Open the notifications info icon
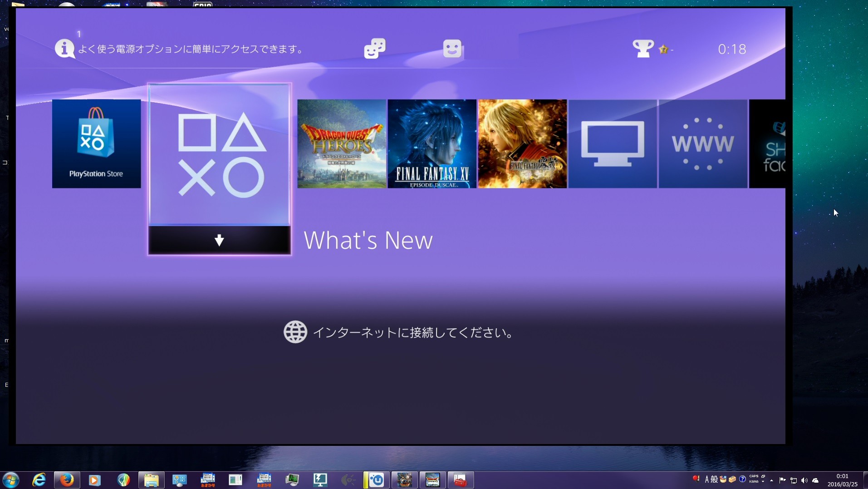 pyautogui.click(x=65, y=49)
